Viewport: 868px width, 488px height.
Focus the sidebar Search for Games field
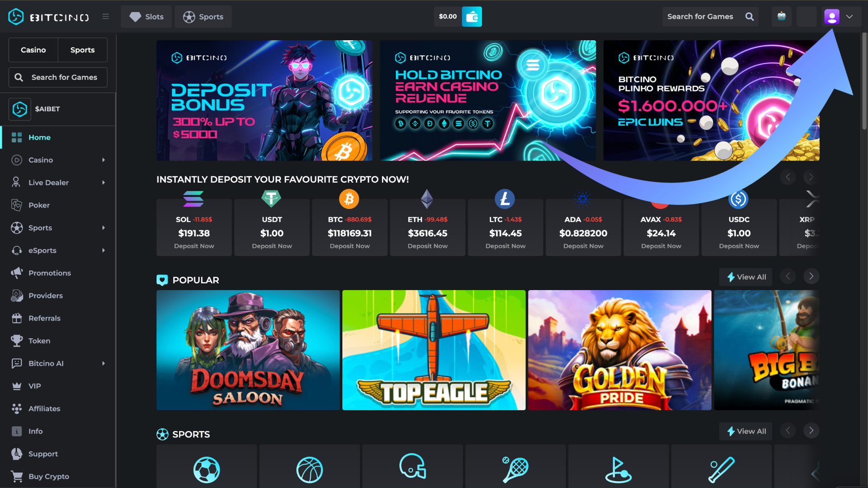click(58, 77)
